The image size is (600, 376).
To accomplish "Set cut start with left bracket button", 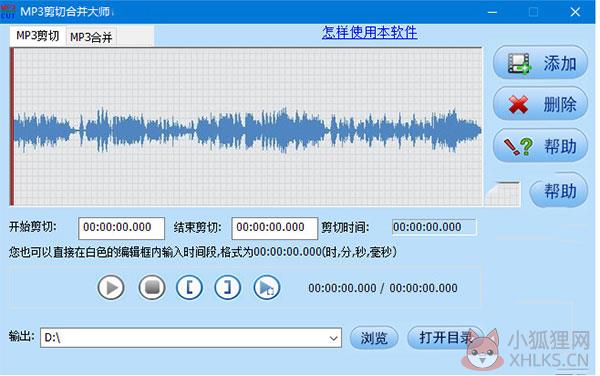I will [x=189, y=287].
